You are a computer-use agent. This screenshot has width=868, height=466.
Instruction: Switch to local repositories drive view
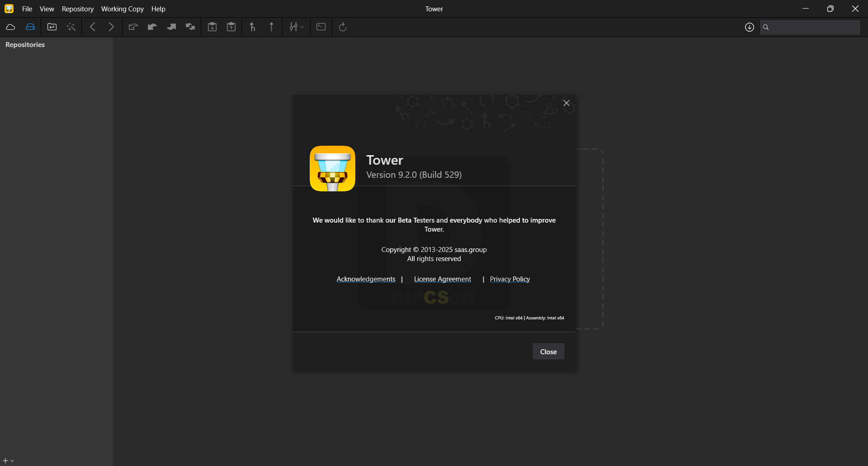coord(30,27)
